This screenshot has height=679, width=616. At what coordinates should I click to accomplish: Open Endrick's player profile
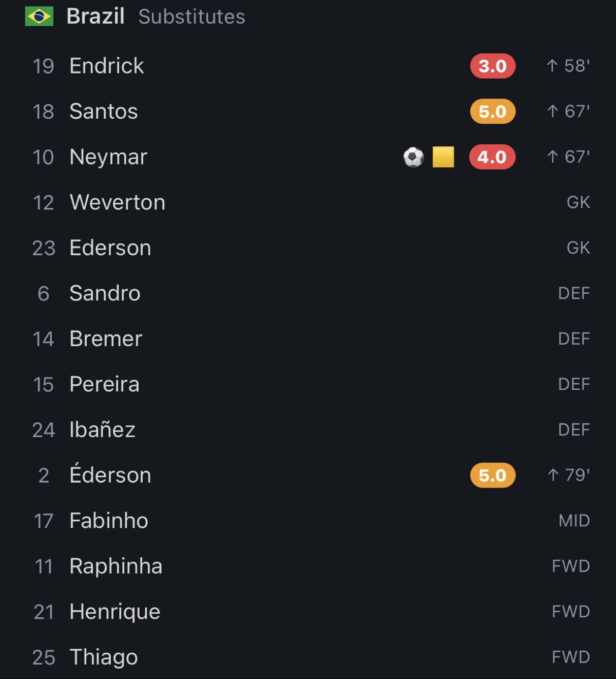pyautogui.click(x=308, y=66)
